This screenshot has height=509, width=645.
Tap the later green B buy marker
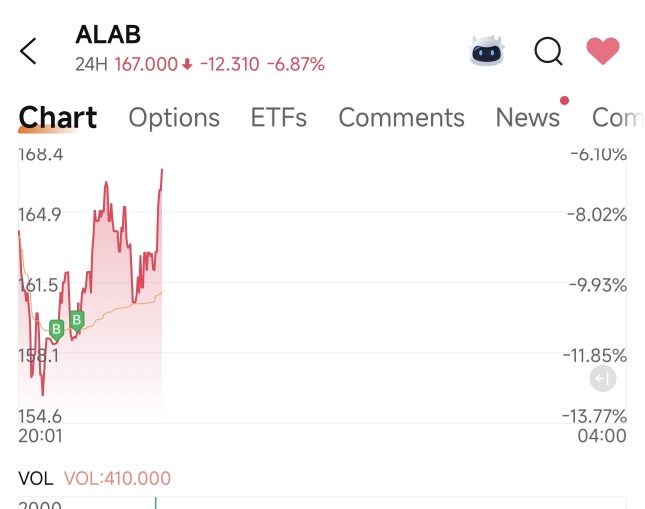77,320
